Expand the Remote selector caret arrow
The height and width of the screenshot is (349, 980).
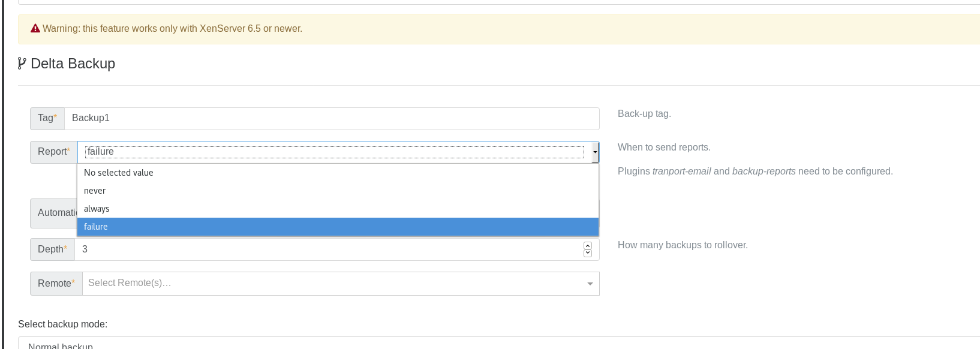coord(590,284)
